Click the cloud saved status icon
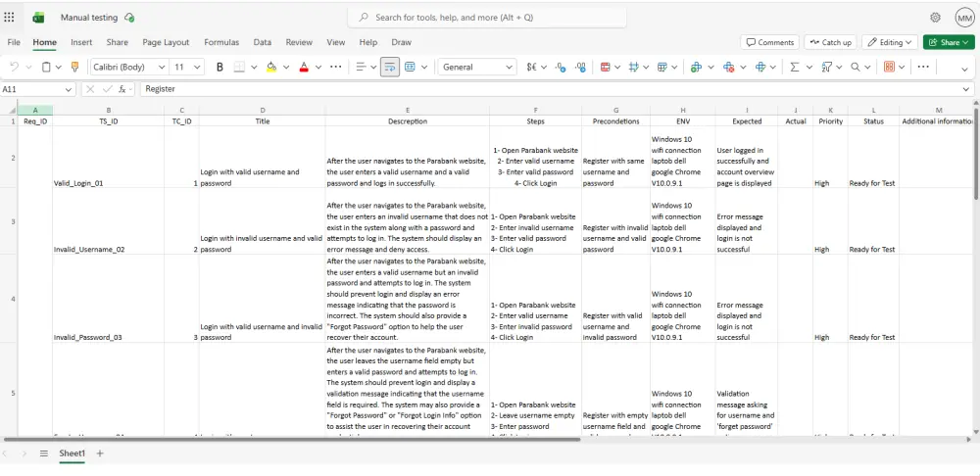This screenshot has width=980, height=476. coord(129,18)
